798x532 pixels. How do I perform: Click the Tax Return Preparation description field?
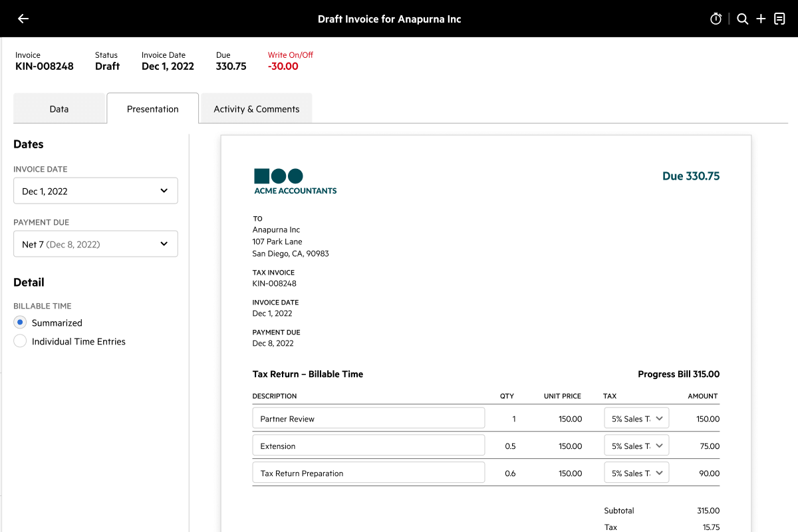[368, 473]
